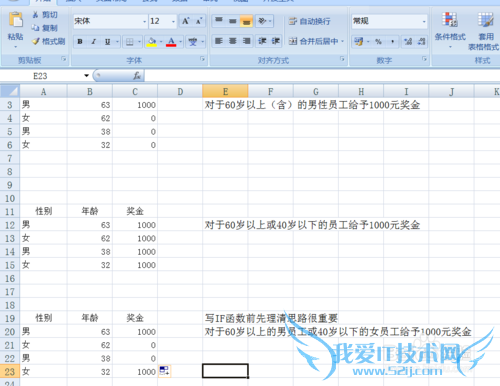Toggle italic formatting
Viewport: 500px width, 386px height.
[94, 42]
